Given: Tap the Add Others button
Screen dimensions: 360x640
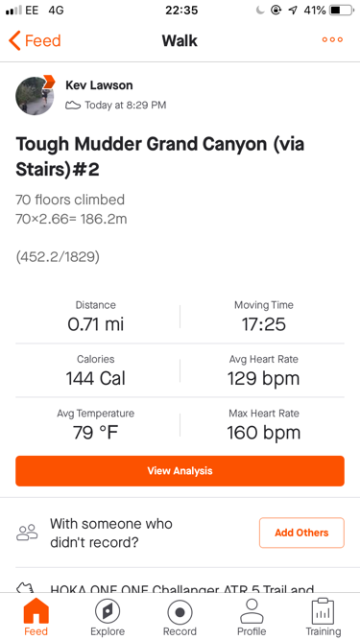Looking at the screenshot, I should (x=302, y=533).
